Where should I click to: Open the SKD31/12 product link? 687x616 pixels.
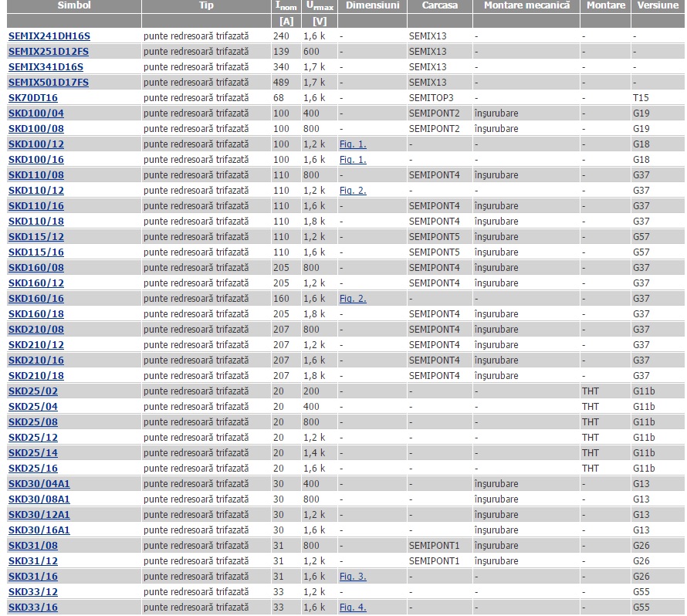point(33,561)
